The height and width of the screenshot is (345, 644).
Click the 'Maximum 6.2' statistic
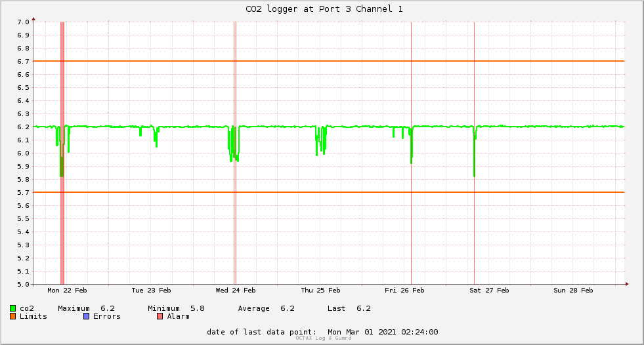click(x=86, y=308)
